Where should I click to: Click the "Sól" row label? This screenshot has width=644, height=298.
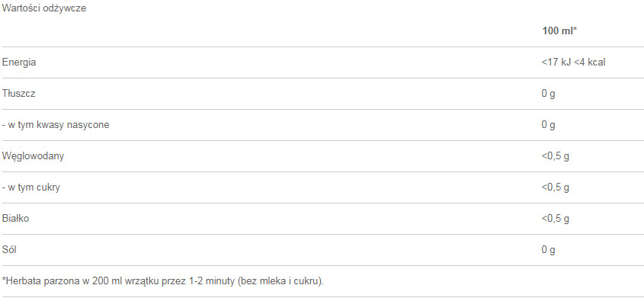click(x=9, y=250)
